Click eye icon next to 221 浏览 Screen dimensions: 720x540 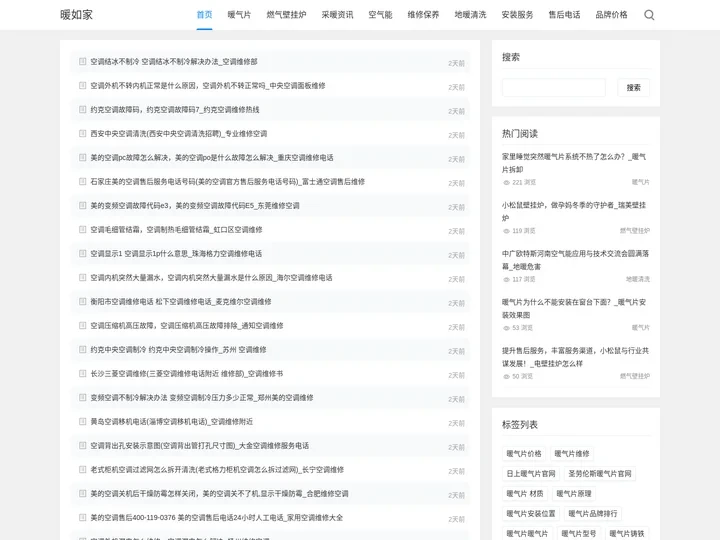click(x=506, y=182)
